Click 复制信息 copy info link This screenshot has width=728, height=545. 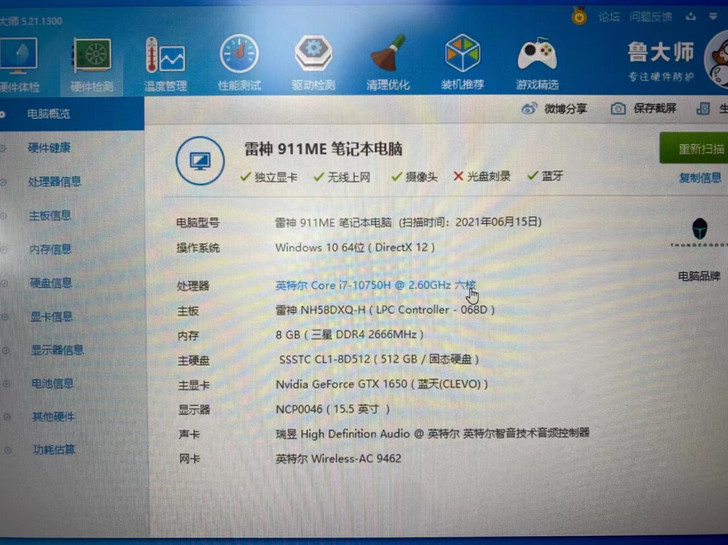click(700, 178)
